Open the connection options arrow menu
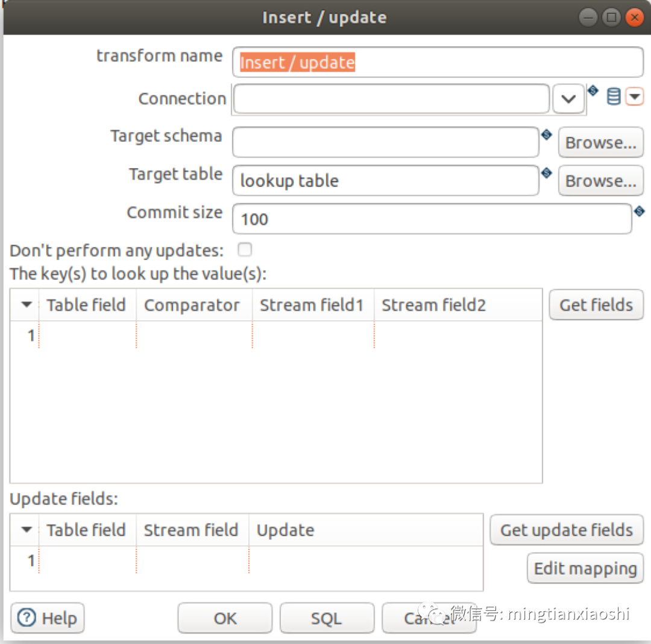Screen dimensions: 651x644 click(x=635, y=96)
